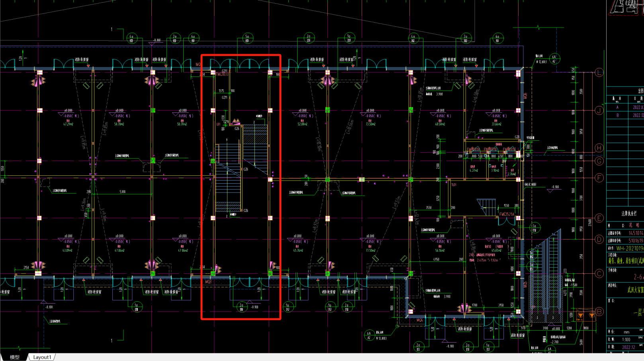Click door label FM乙1833

point(222,75)
